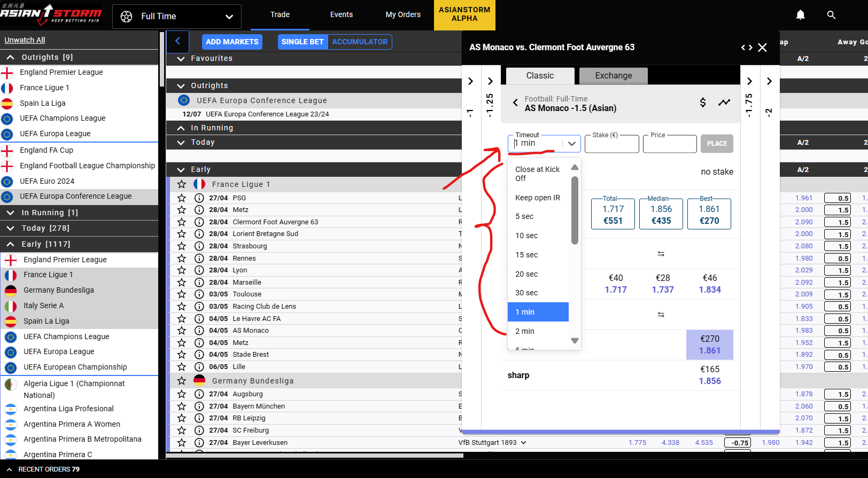Open the price history chart icon
The width and height of the screenshot is (868, 478).
724,103
